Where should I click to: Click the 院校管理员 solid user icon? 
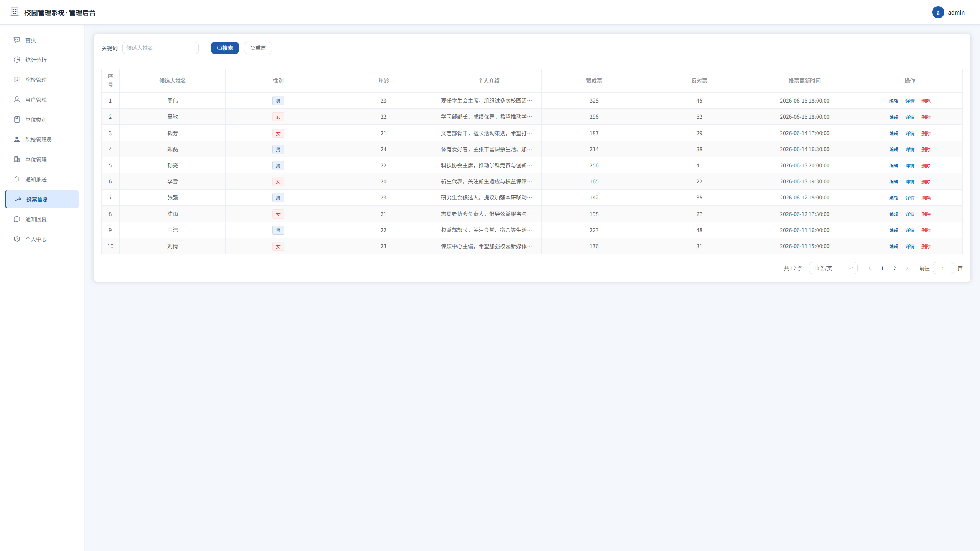[x=17, y=139]
